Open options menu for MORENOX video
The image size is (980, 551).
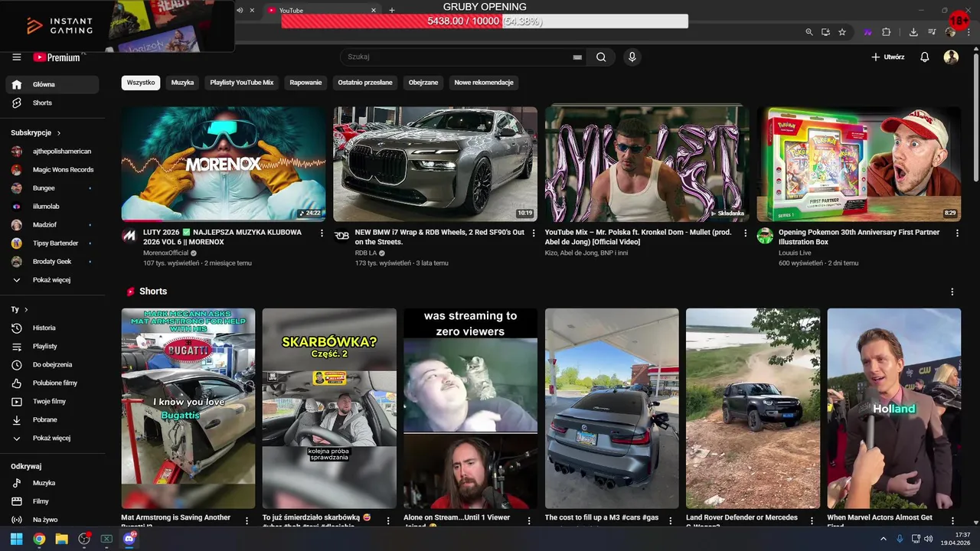322,233
